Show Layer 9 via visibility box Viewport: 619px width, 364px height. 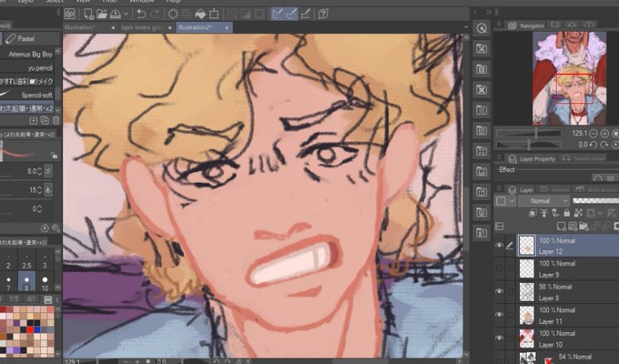(499, 268)
